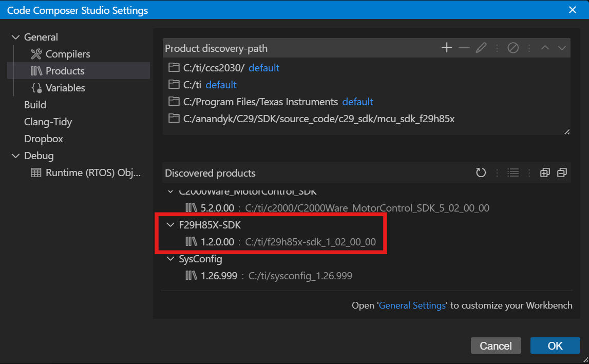Image resolution: width=589 pixels, height=364 pixels.
Task: Open the General Settings link
Action: click(x=412, y=305)
